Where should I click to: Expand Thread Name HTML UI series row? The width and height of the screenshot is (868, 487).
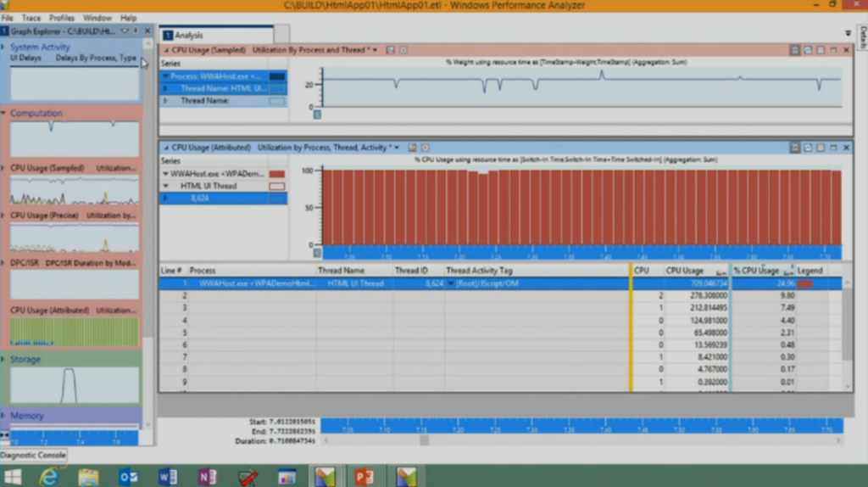165,88
